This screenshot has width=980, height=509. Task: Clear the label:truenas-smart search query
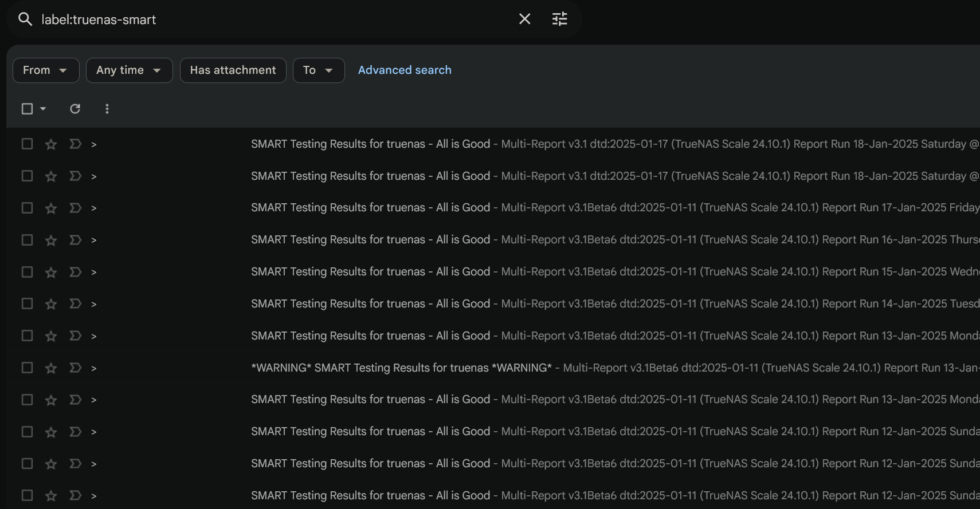coord(524,19)
